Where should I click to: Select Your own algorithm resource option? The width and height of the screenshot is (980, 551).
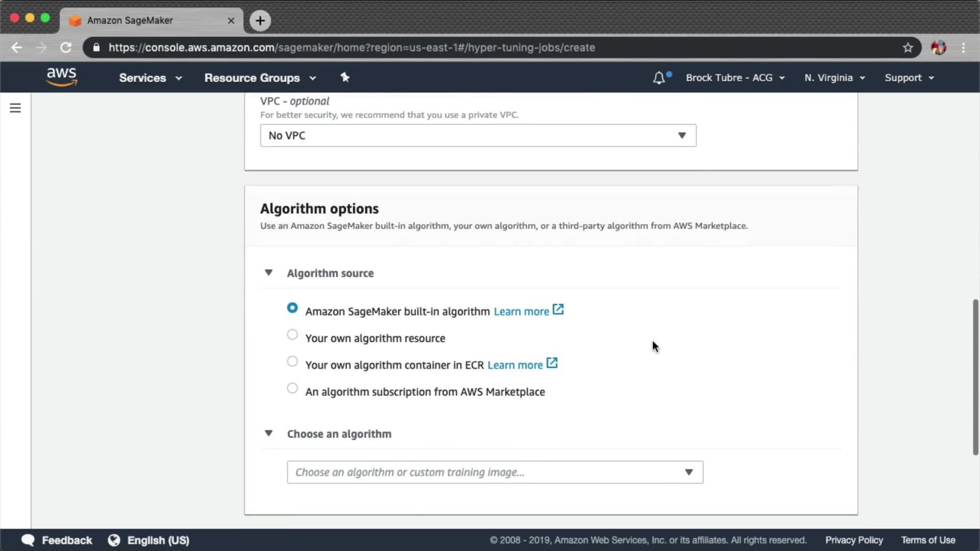(292, 335)
